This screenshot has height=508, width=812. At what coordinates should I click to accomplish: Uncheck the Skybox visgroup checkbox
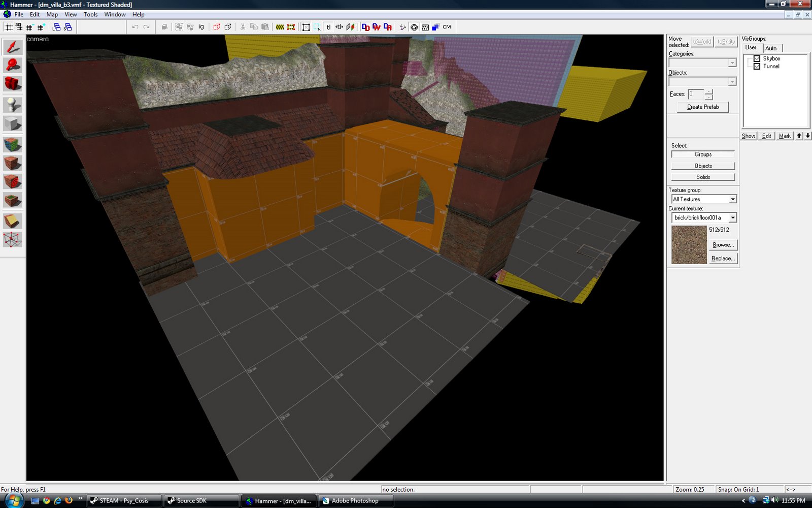point(757,58)
